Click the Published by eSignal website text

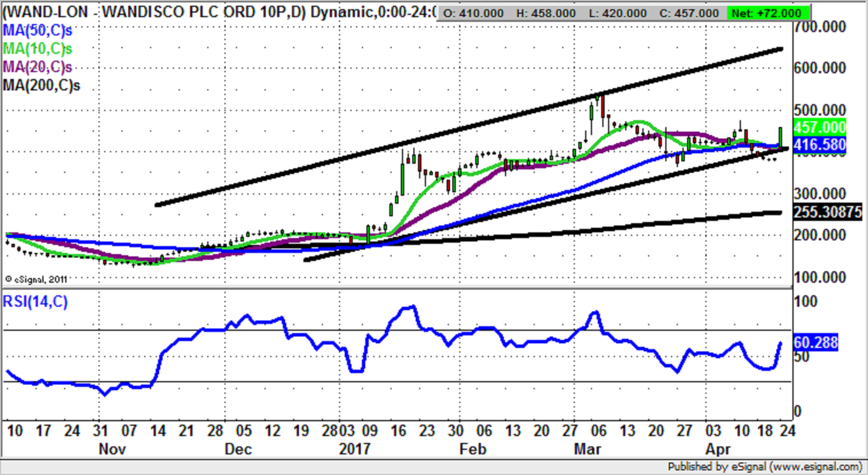pyautogui.click(x=765, y=467)
